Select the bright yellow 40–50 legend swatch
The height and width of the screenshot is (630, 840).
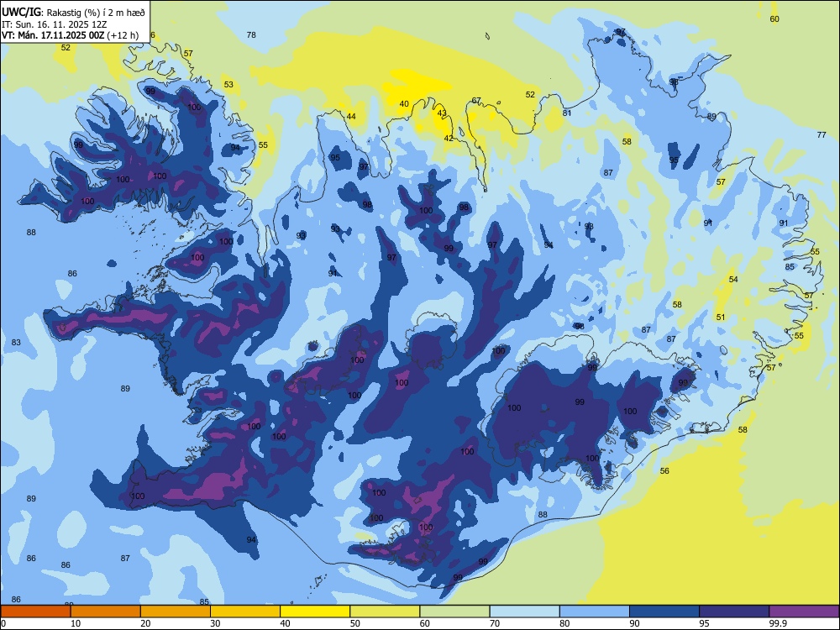coord(315,612)
